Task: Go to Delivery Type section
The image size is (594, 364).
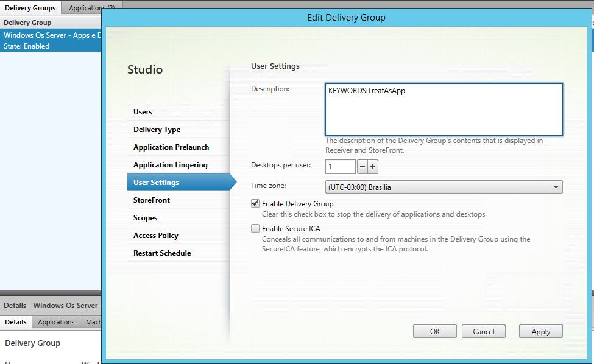Action: [x=157, y=130]
